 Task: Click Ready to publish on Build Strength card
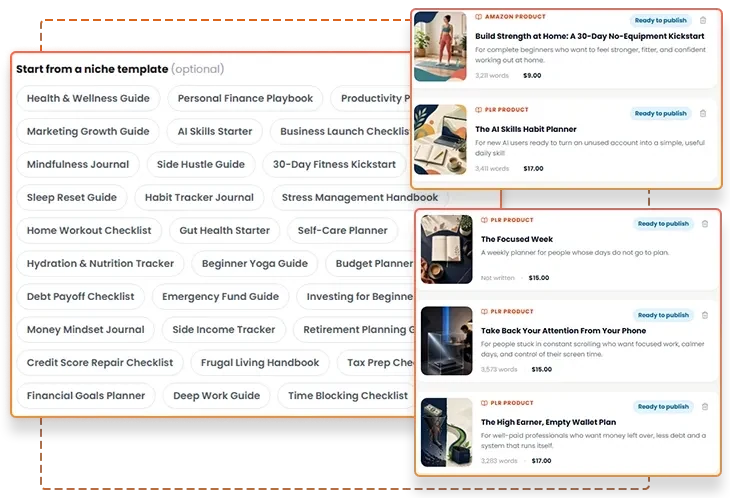(661, 20)
